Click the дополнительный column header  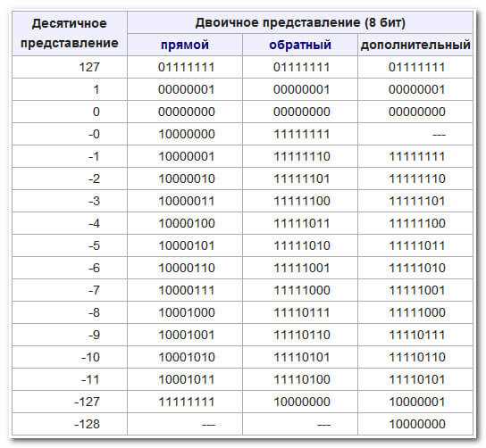[x=415, y=45]
